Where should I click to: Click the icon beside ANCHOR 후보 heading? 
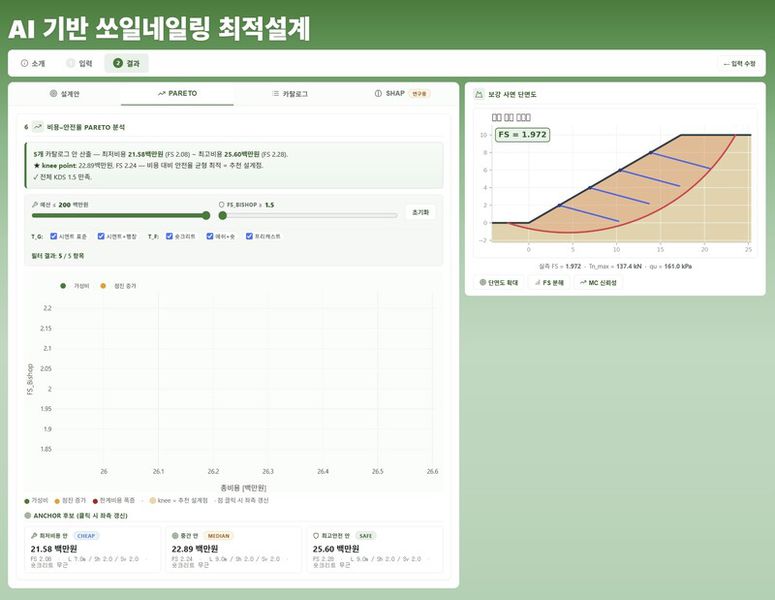pos(28,515)
